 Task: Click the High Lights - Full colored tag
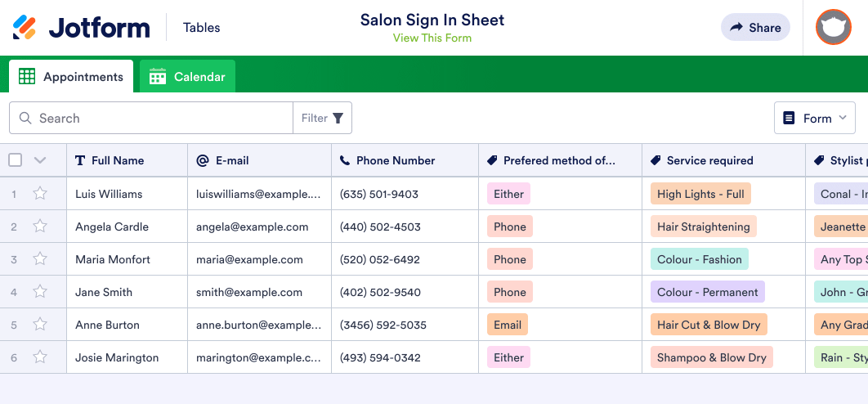pyautogui.click(x=700, y=194)
